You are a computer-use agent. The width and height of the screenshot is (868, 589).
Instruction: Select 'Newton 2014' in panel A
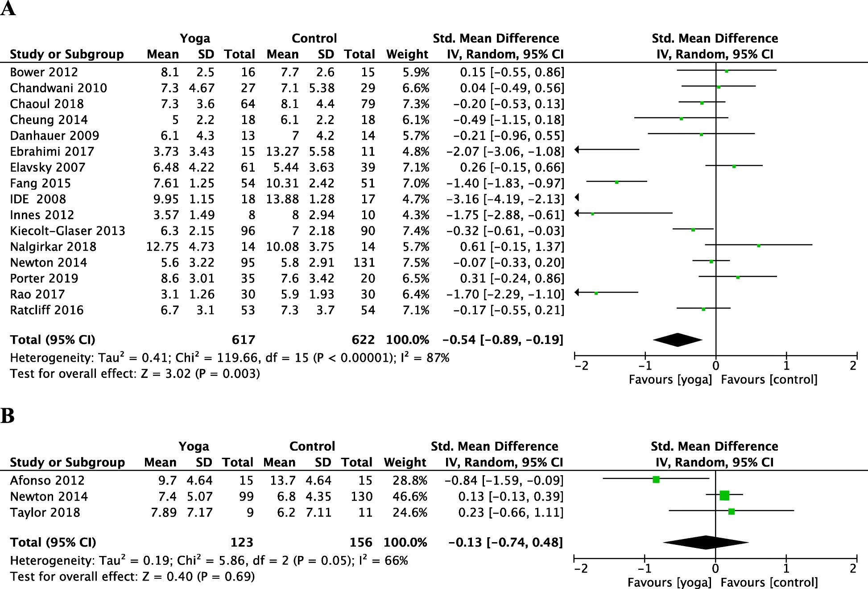pyautogui.click(x=48, y=263)
